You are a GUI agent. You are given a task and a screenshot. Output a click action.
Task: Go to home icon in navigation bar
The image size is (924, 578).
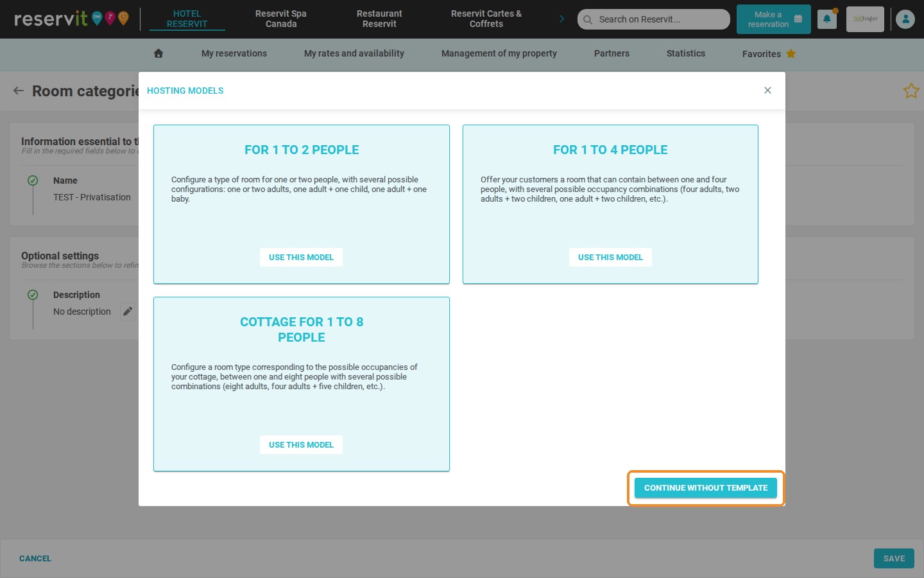pyautogui.click(x=158, y=53)
